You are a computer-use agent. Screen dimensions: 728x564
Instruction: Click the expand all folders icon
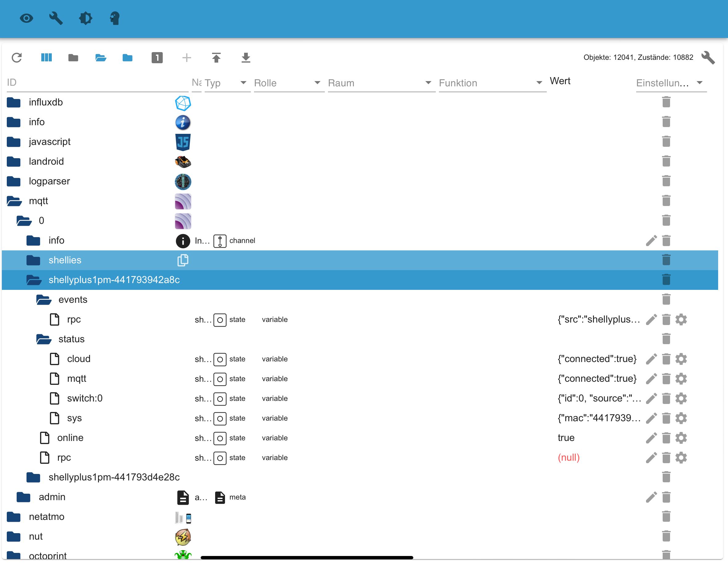click(x=101, y=58)
